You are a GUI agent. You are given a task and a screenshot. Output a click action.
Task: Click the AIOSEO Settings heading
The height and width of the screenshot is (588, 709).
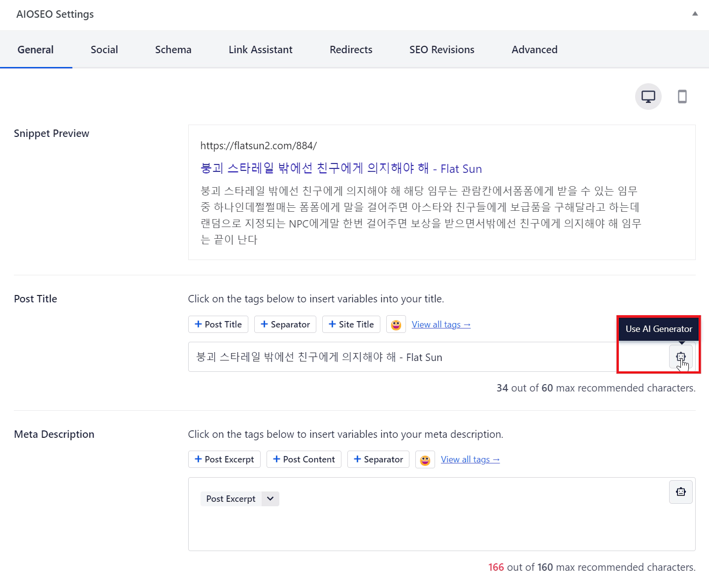(x=55, y=14)
